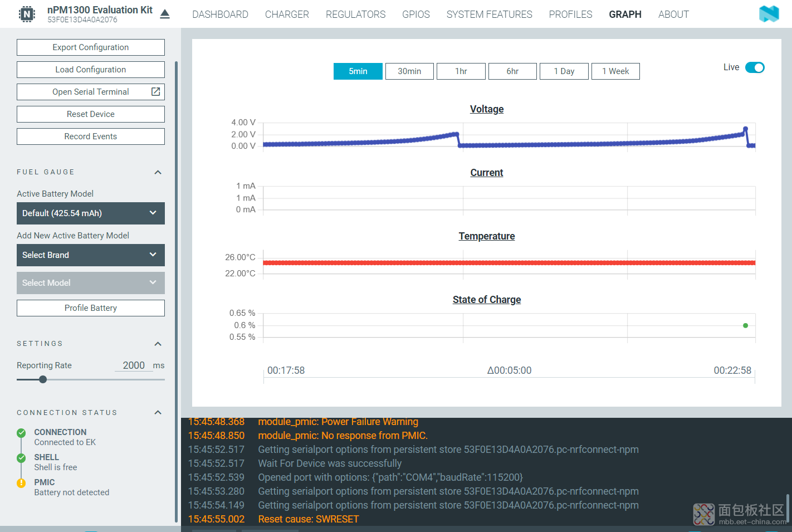The image size is (792, 532).
Task: Click the green Connection status check icon
Action: coord(21,433)
